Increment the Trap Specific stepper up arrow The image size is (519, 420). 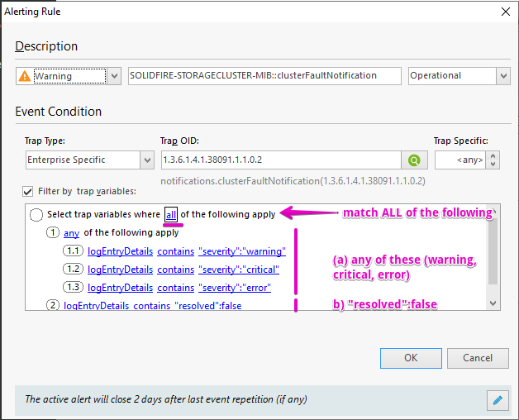pyautogui.click(x=493, y=155)
